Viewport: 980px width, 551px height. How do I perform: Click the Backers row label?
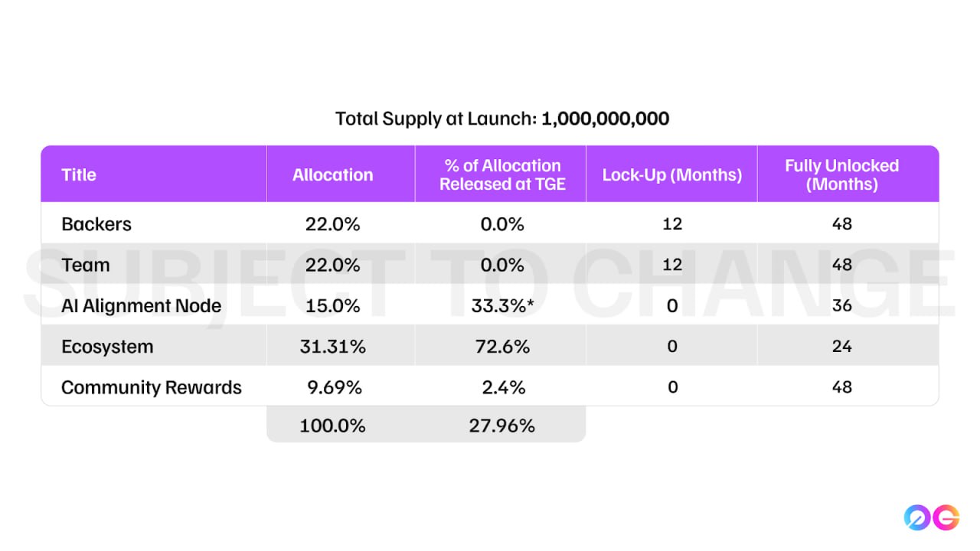click(x=96, y=224)
